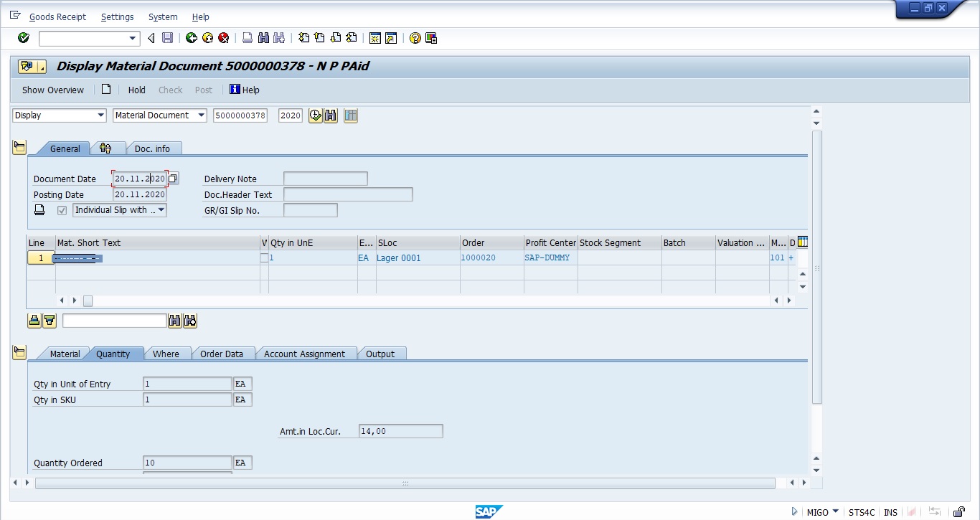Open the Settings menu
The width and height of the screenshot is (980, 520).
[117, 16]
